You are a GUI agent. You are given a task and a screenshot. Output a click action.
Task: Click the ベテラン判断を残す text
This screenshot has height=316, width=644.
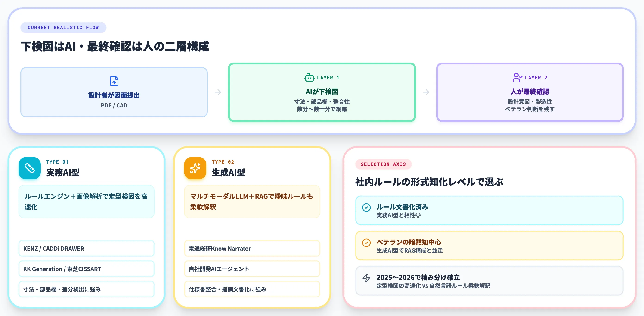[x=530, y=109]
